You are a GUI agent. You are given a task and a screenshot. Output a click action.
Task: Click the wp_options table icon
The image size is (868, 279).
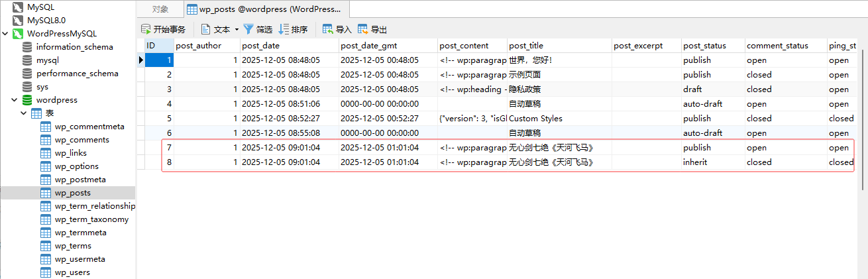[x=46, y=166]
